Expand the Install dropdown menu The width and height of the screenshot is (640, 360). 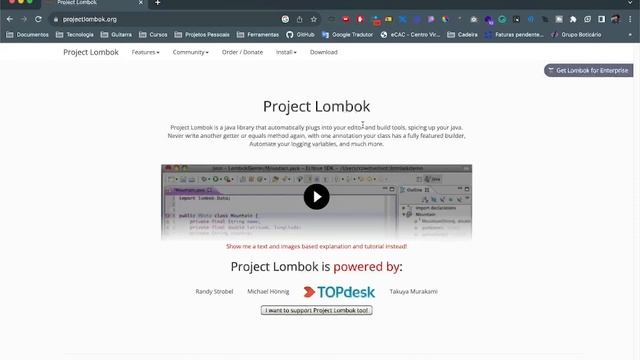[286, 52]
